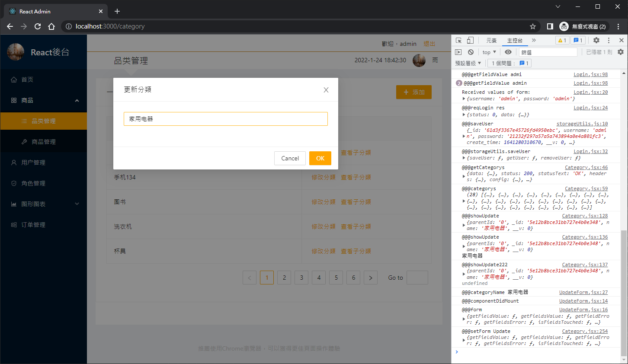Confirm the update with OK
628x364 pixels.
point(320,158)
